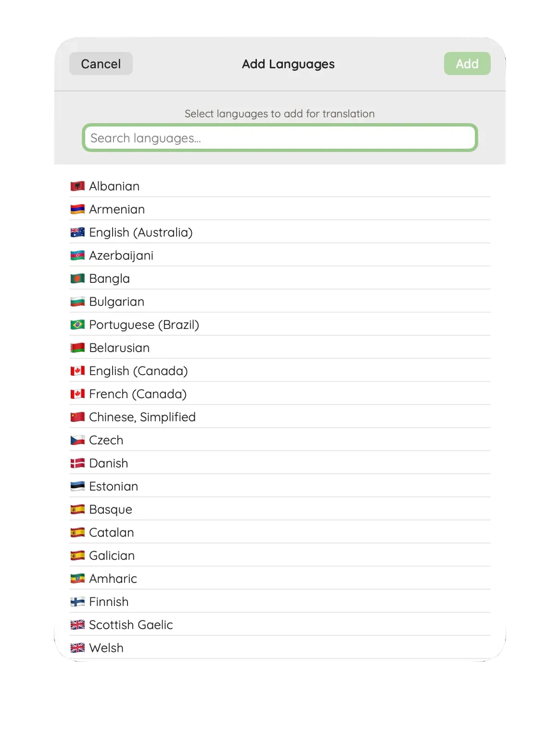Pick Chinese, Simplified from the list
The width and height of the screenshot is (560, 733).
tap(280, 417)
